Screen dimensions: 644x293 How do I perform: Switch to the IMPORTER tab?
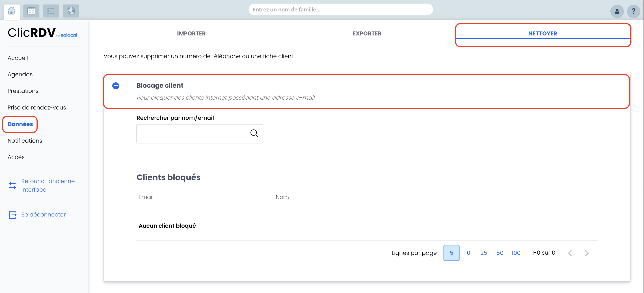point(191,33)
